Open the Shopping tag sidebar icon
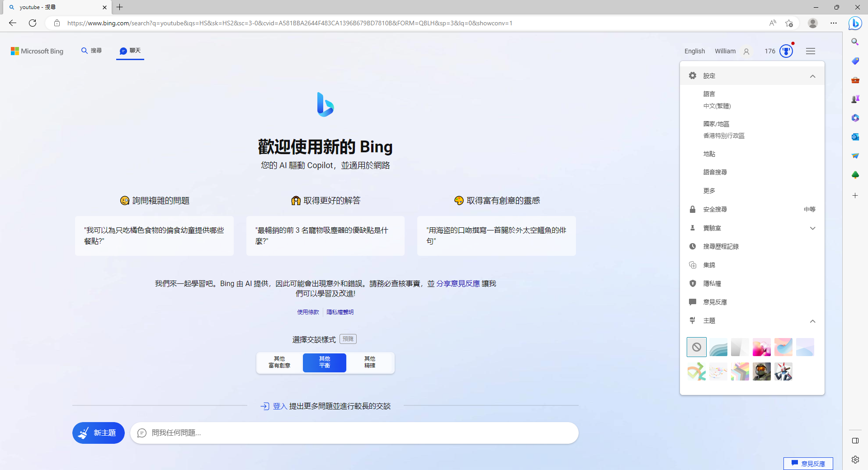The width and height of the screenshot is (868, 470). click(x=855, y=61)
